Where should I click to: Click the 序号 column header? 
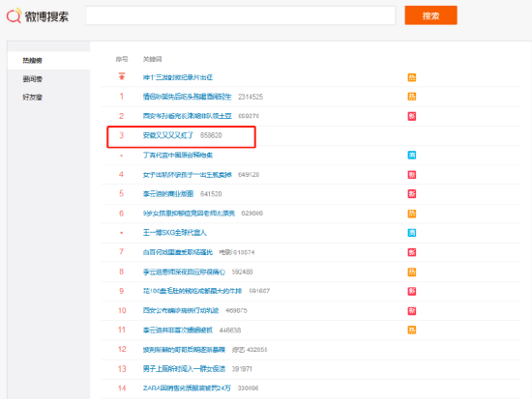point(122,59)
